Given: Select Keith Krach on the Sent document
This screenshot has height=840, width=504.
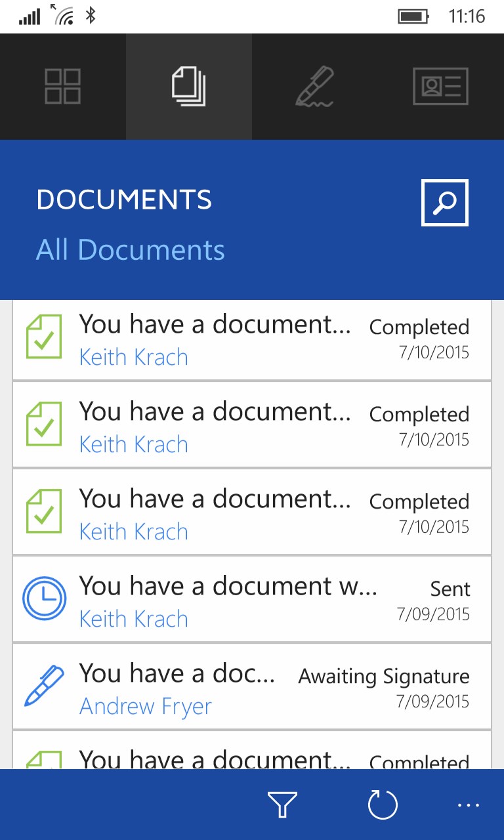Looking at the screenshot, I should coord(134,619).
